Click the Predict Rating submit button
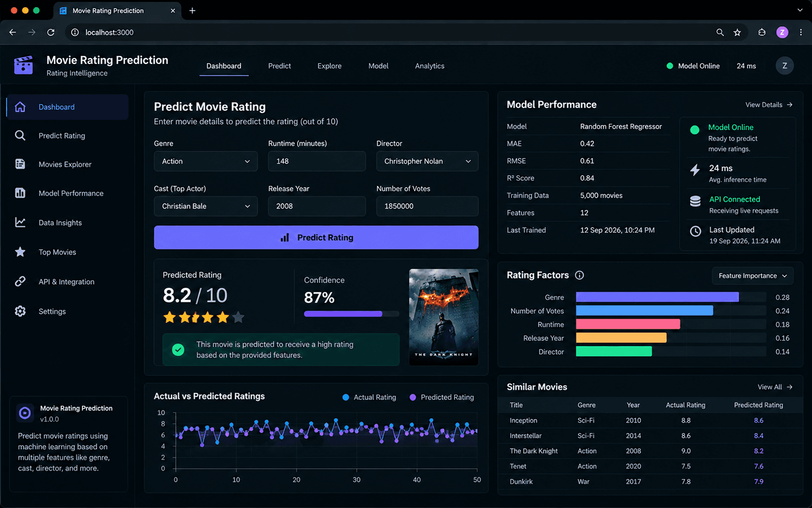 point(316,238)
